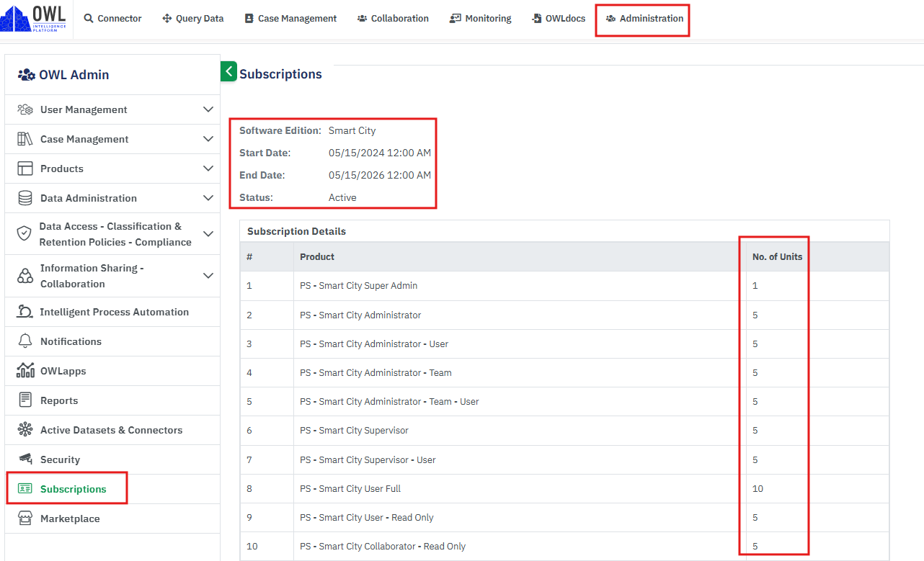The height and width of the screenshot is (561, 924).
Task: Click the Query Data arrows icon
Action: [x=167, y=19]
